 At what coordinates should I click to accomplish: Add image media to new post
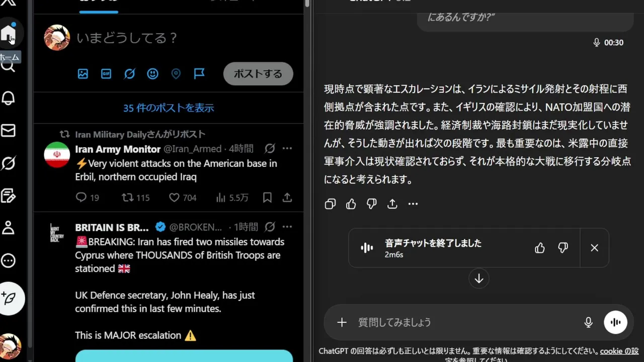click(83, 74)
